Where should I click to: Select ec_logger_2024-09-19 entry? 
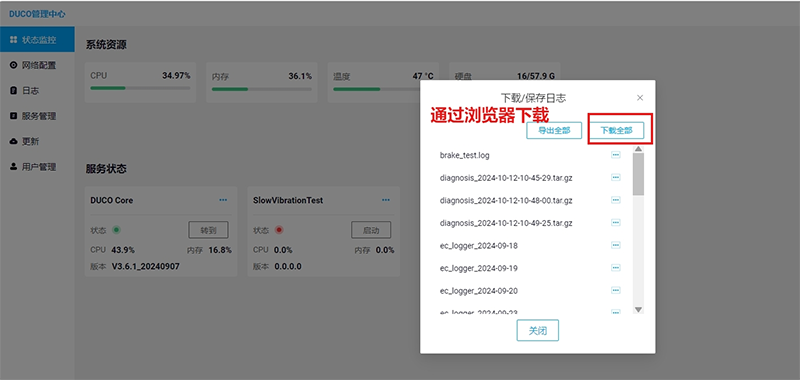point(479,268)
